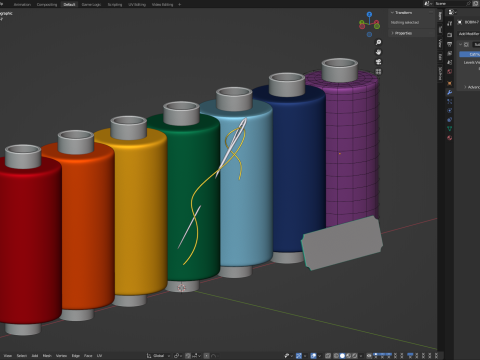Screen dimensions: 480x360
Task: Click the zoom magnifier icon in viewport
Action: (378, 42)
